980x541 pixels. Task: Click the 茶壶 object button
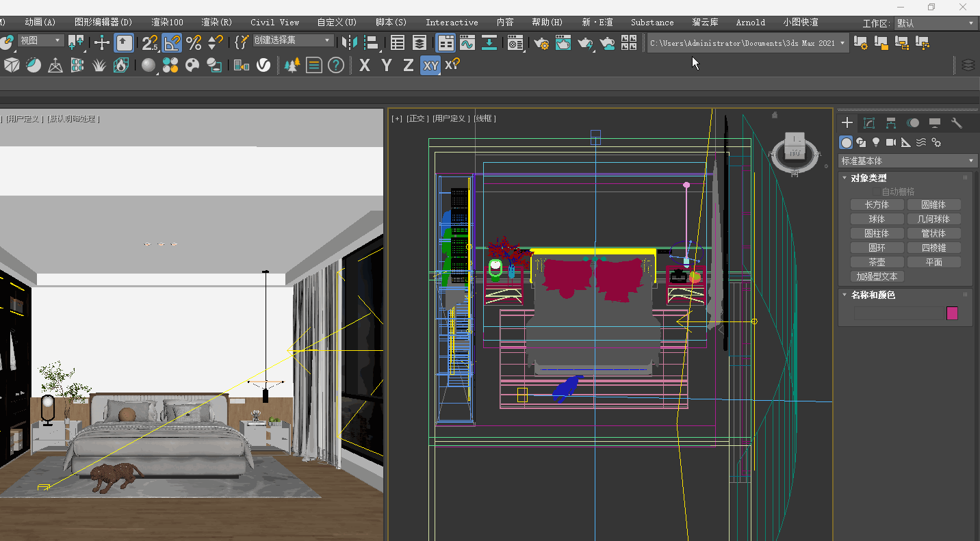pyautogui.click(x=877, y=262)
